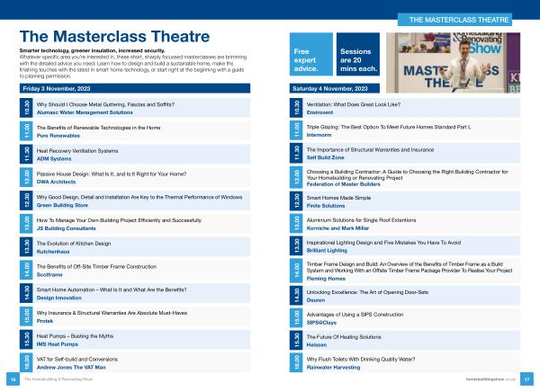Click 'Why Insurance & Structural Warranties' session
Viewport: 540px width, 392px height.
click(112, 313)
